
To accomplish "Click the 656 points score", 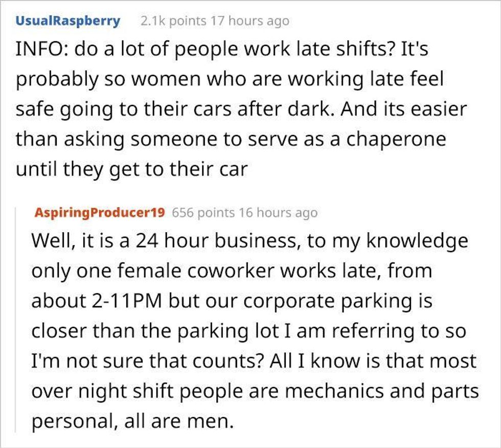I will coord(203,212).
